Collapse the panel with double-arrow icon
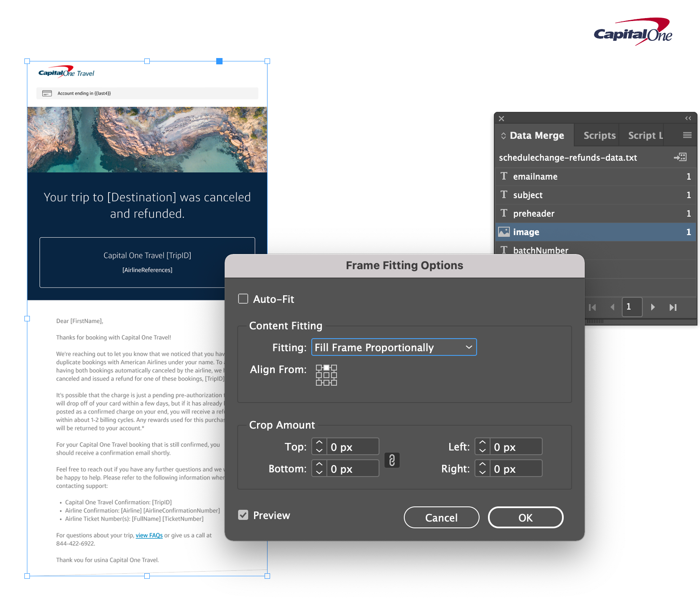Viewport: 700px width, 604px height. coord(688,118)
